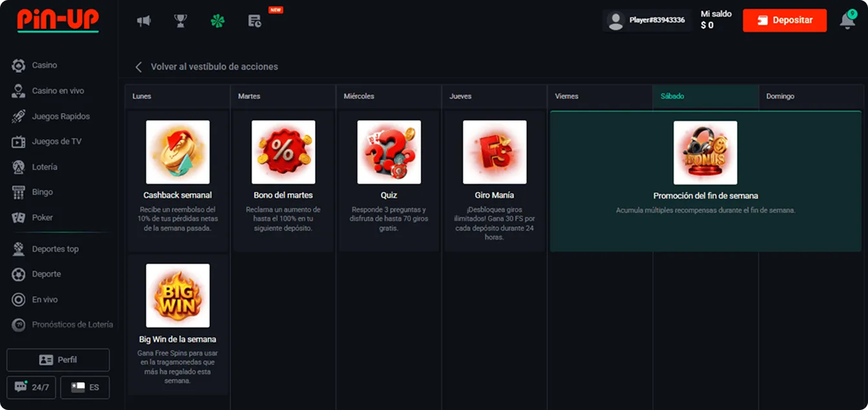Open the notifications bell
This screenshot has width=868, height=410.
[847, 21]
